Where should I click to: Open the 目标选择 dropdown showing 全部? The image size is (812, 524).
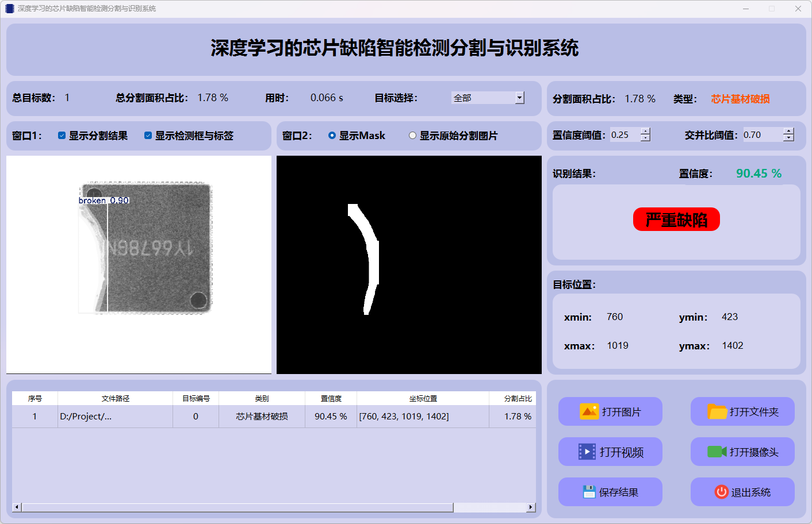(519, 98)
